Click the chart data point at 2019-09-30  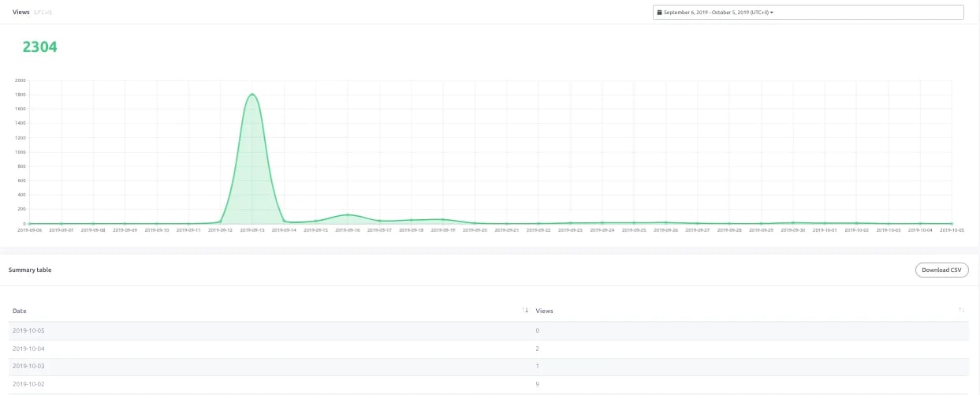[x=793, y=222]
